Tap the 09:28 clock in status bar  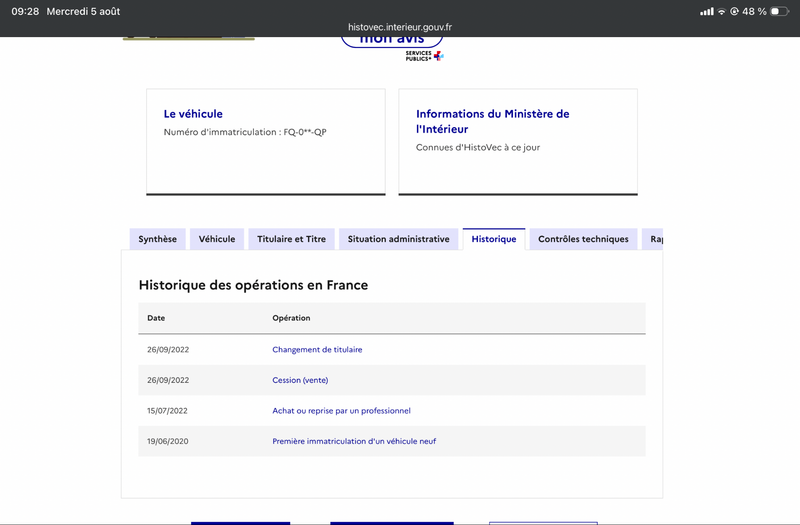[25, 11]
